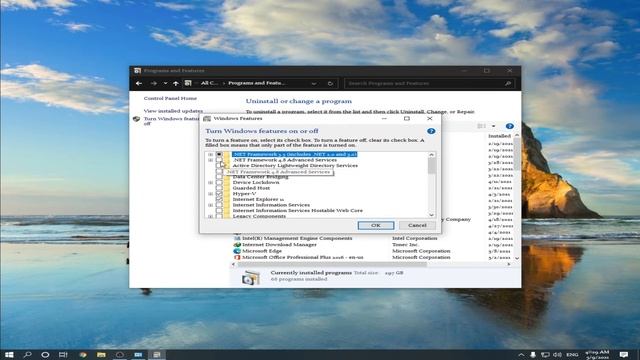The height and width of the screenshot is (360, 640).
Task: Open the Windows Start menu
Action: pyautogui.click(x=9, y=355)
